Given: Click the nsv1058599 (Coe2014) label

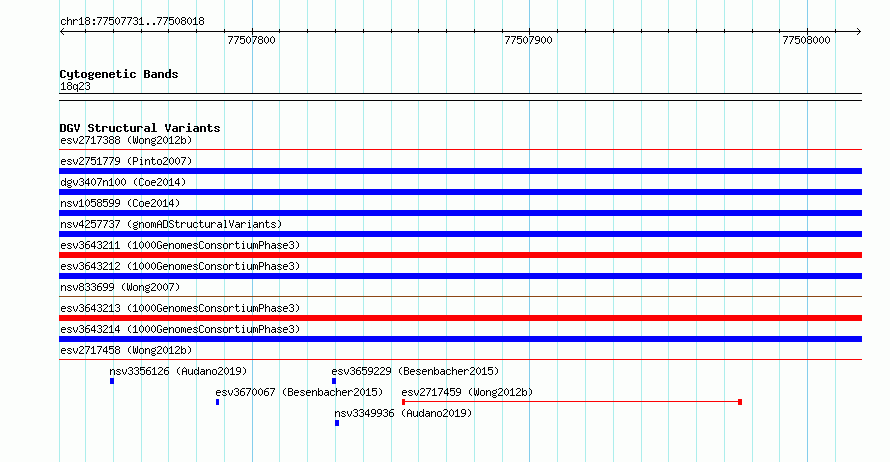Looking at the screenshot, I should pos(120,203).
